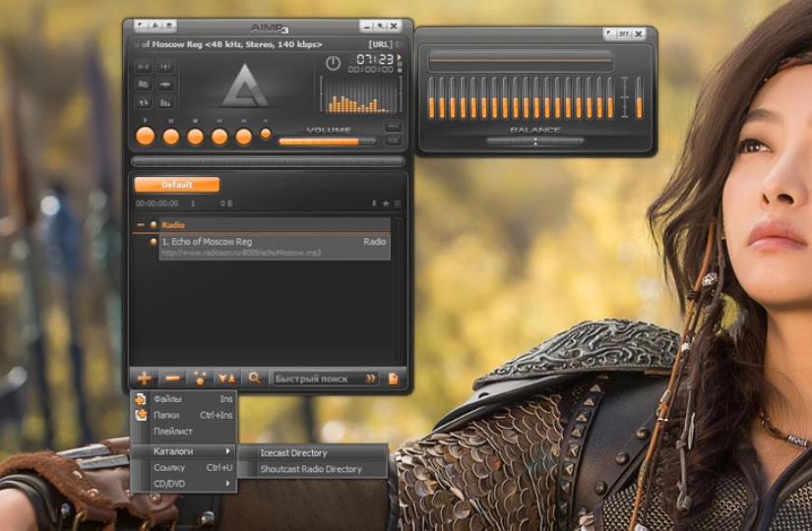Toggle the small orange record button

pyautogui.click(x=266, y=134)
